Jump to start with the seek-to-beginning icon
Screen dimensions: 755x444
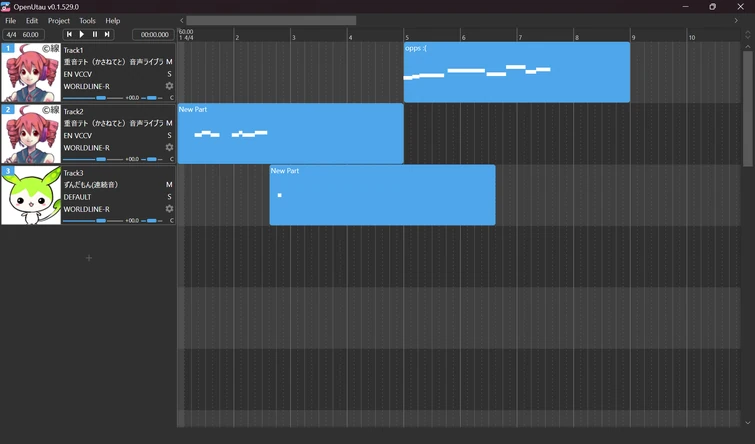(69, 35)
